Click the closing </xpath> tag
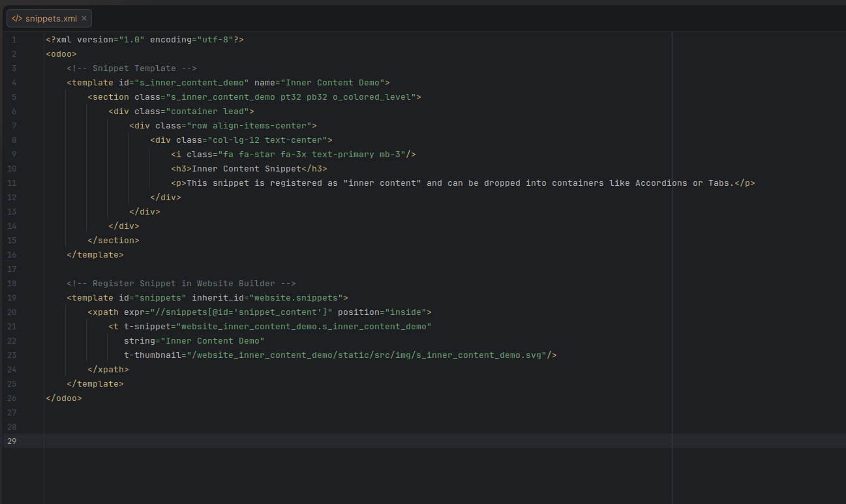The image size is (846, 504). tap(108, 370)
